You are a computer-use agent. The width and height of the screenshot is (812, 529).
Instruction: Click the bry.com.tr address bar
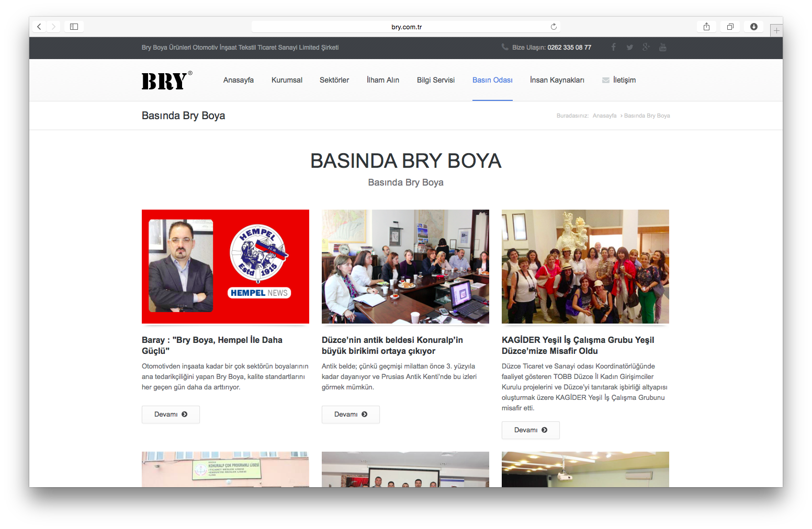pyautogui.click(x=406, y=27)
